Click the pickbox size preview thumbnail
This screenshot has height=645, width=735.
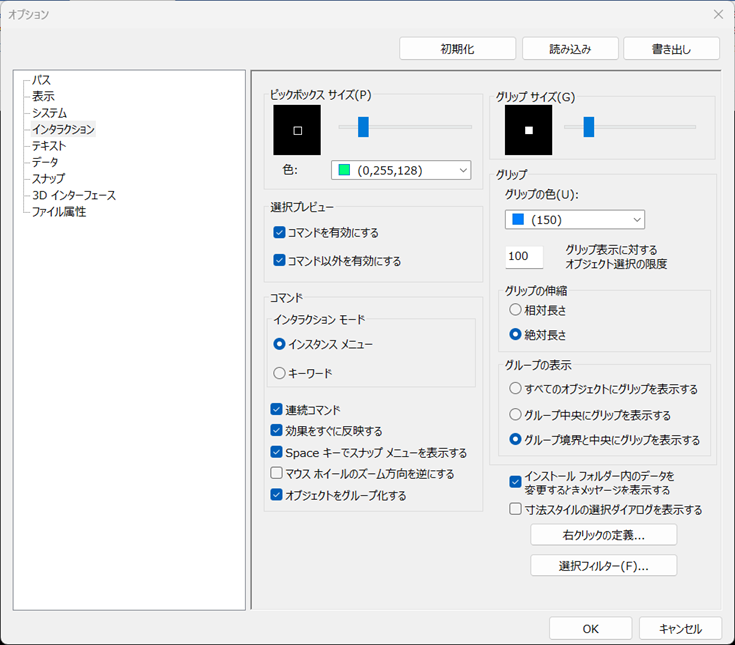pyautogui.click(x=297, y=130)
